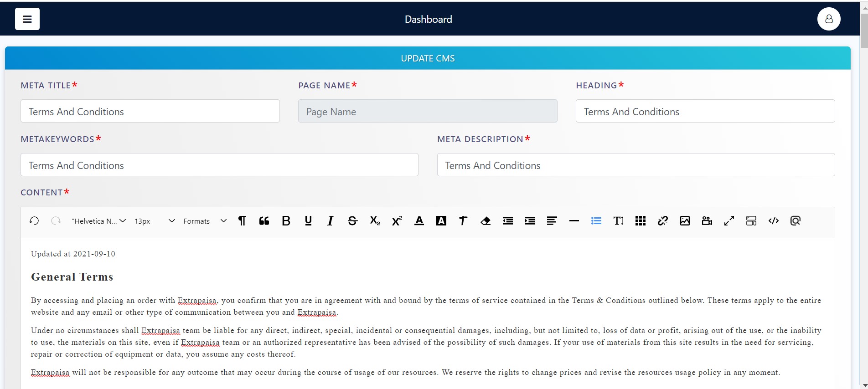This screenshot has width=868, height=389.
Task: Clear formatting with the eraser icon
Action: tap(486, 221)
